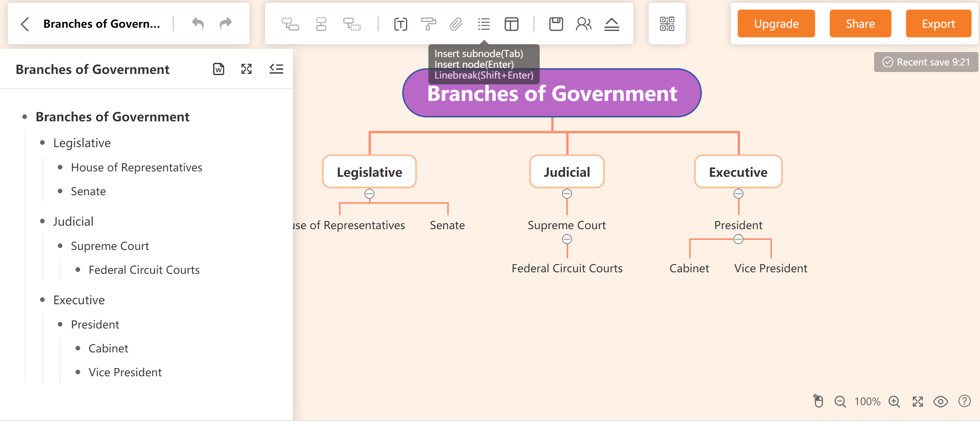
Task: Redo the last action
Action: 225,23
